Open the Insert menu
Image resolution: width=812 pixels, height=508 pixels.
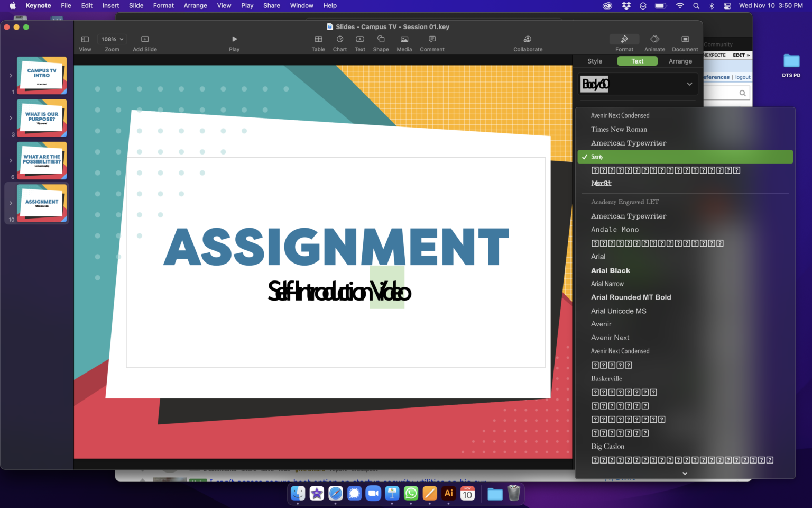click(x=110, y=6)
